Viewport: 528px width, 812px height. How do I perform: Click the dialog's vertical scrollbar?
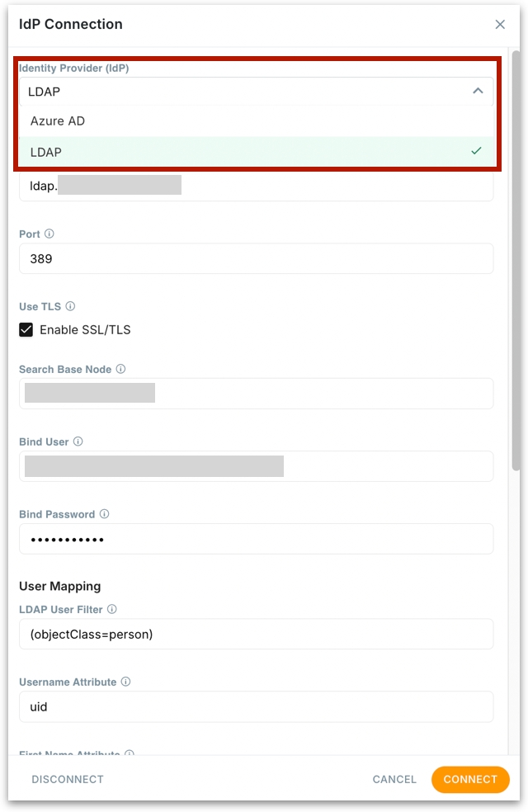pos(516,248)
